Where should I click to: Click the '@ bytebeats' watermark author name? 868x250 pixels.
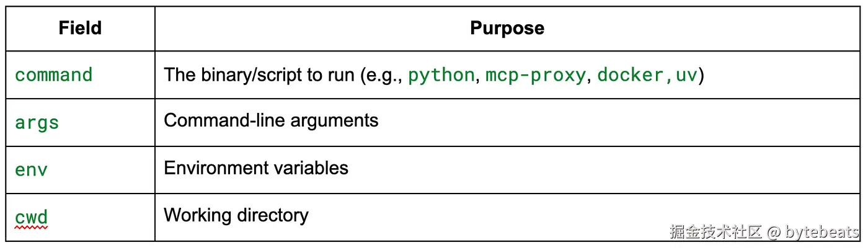point(813,233)
